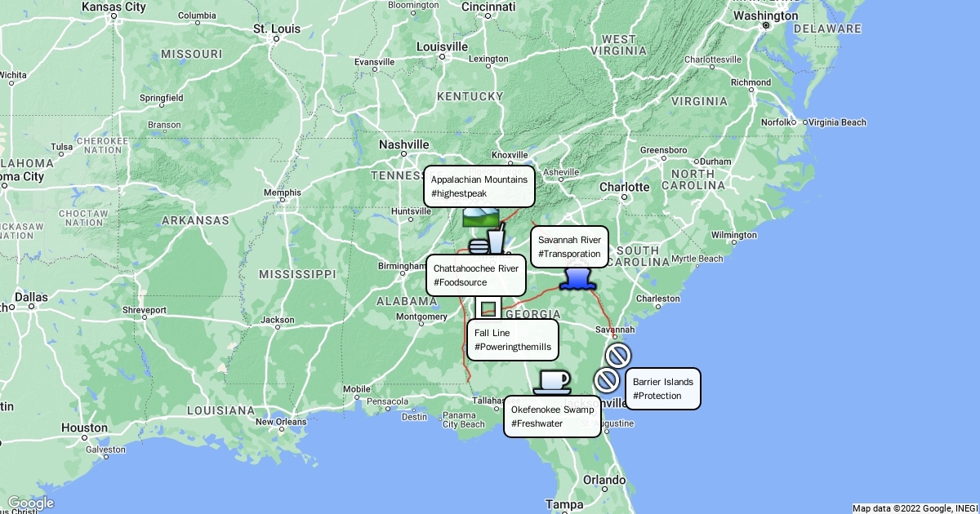Click the St. Louis city label
The image size is (980, 514).
(275, 28)
